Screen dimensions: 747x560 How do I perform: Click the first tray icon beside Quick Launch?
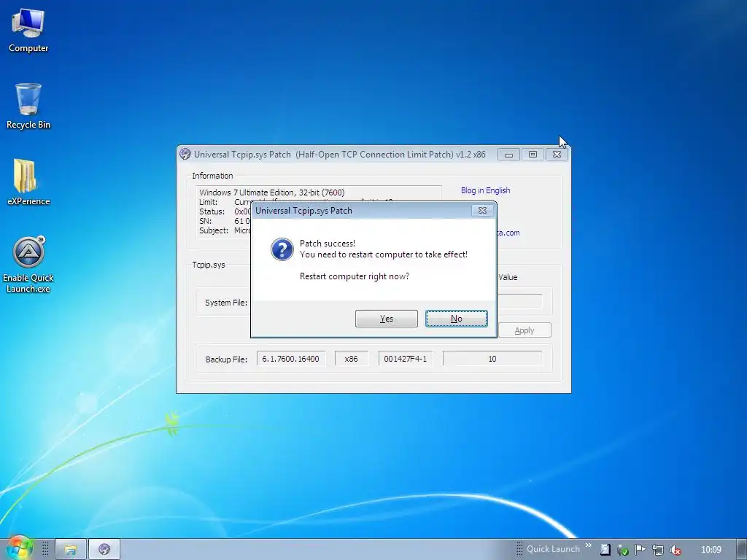[605, 550]
